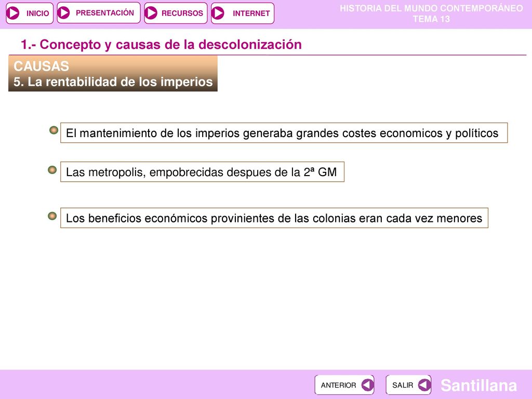Open the PRESENTACIÓN label
The image size is (532, 399).
coord(105,13)
